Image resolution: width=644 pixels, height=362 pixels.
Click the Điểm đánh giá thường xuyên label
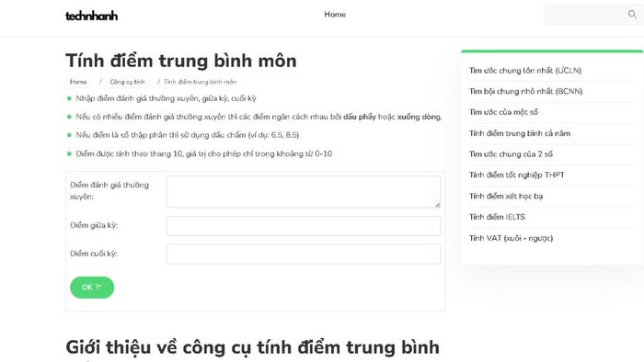[x=109, y=190]
